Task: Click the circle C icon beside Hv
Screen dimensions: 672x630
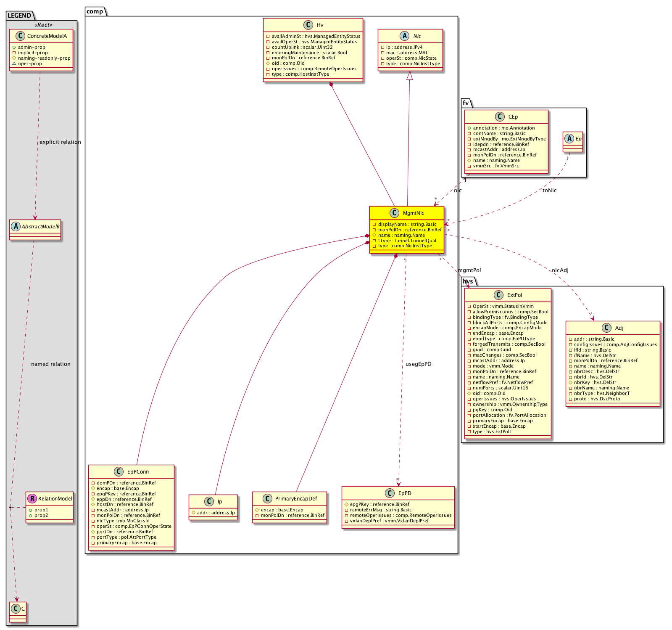Action: tap(308, 25)
